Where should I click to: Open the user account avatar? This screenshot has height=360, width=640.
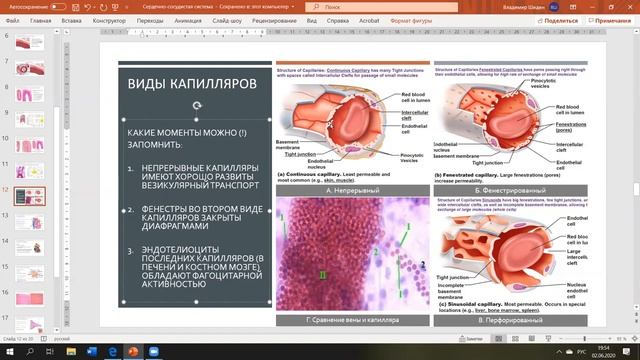point(554,7)
